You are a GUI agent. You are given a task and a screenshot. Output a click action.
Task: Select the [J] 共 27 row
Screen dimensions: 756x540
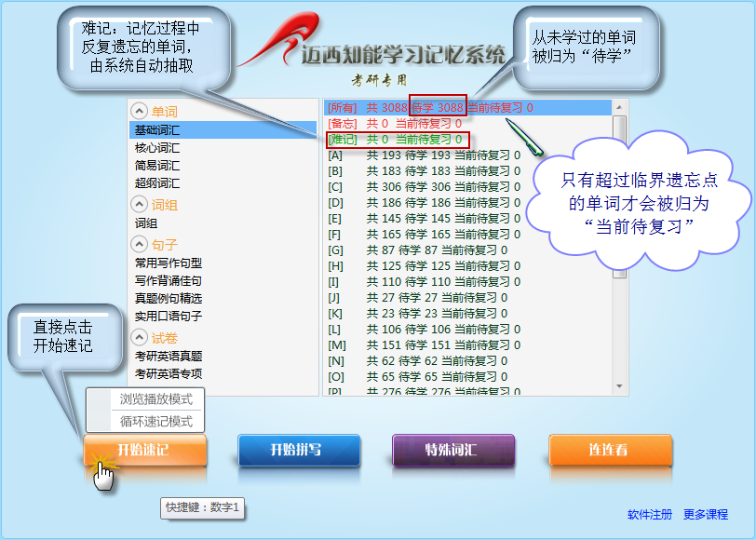(467, 298)
